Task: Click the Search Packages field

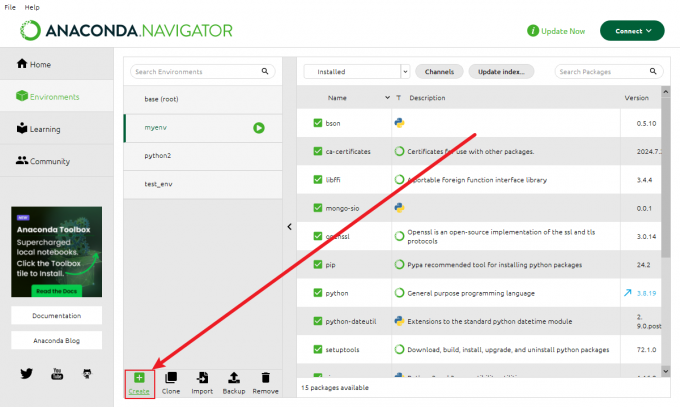Action: [x=609, y=71]
